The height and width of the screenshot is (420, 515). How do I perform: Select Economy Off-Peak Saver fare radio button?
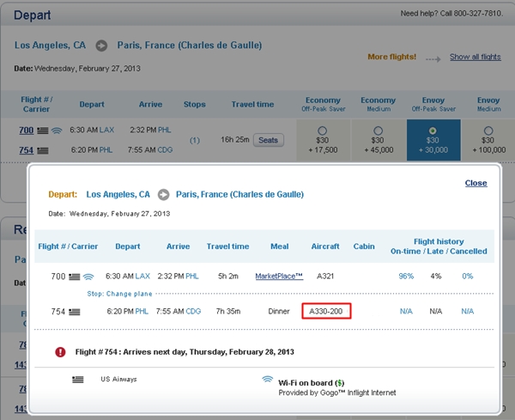coord(322,131)
